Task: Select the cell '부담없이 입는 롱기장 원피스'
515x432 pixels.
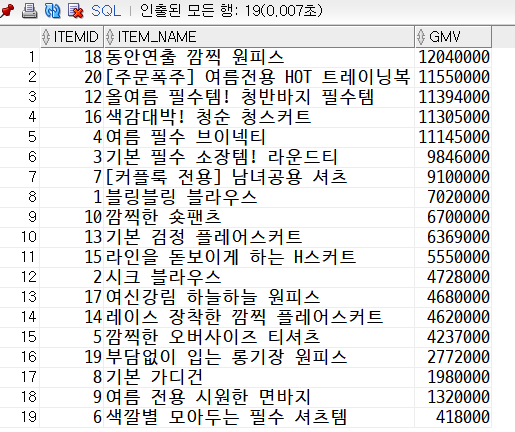Action: (x=259, y=357)
